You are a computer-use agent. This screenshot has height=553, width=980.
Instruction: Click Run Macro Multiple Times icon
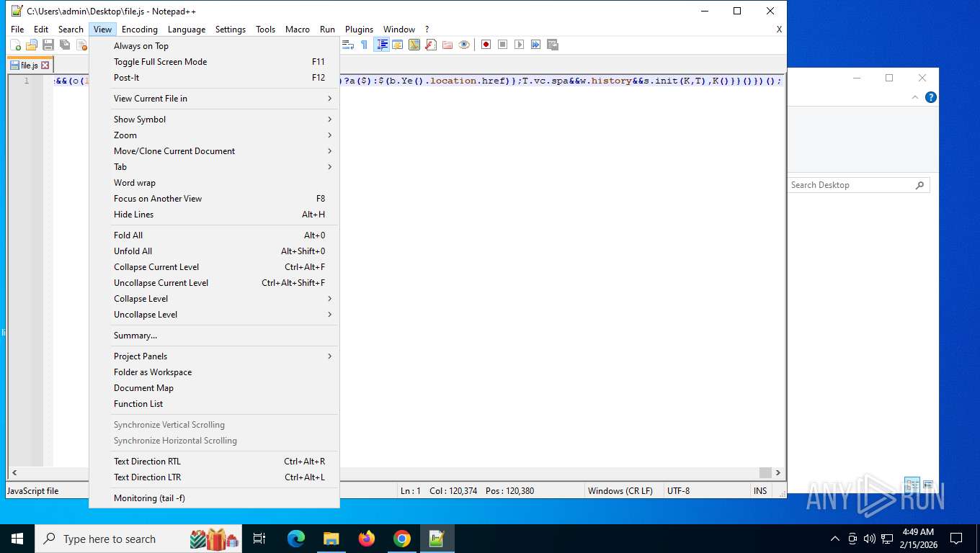(x=535, y=45)
